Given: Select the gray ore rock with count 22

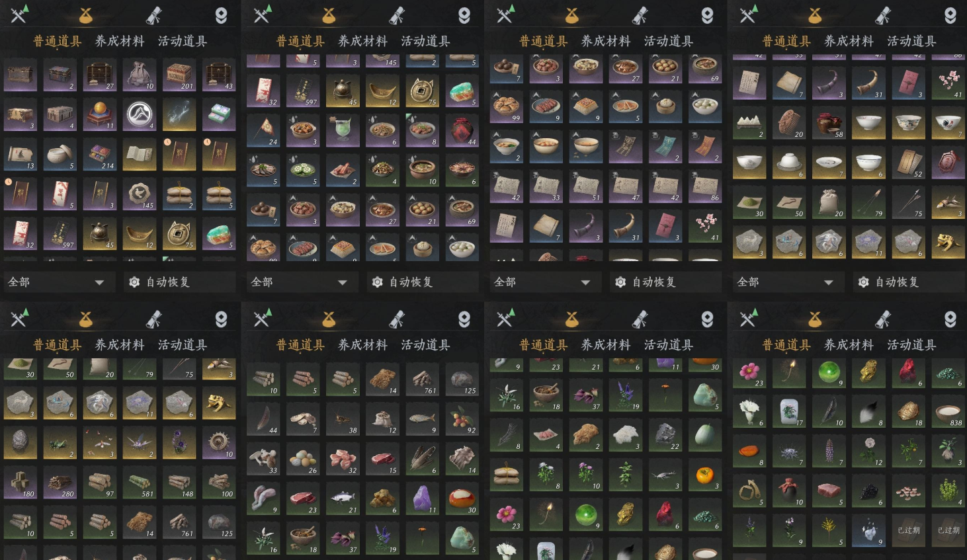Looking at the screenshot, I should 665,435.
